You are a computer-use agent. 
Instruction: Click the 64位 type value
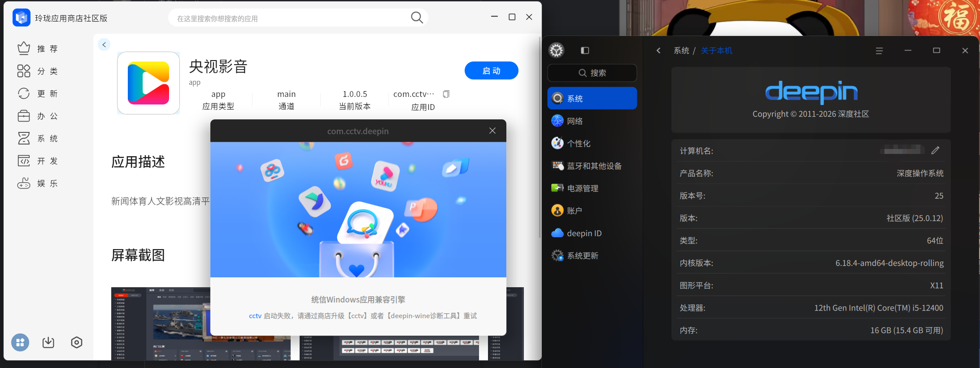935,241
